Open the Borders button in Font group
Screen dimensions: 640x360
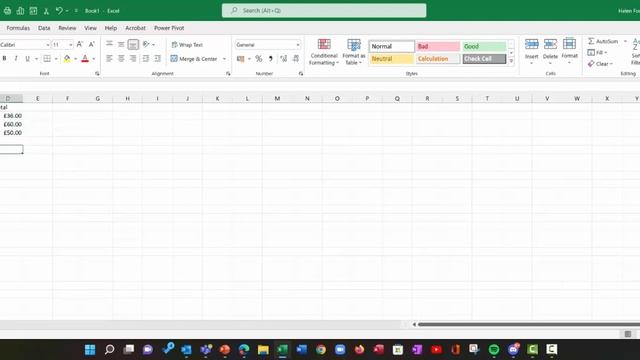pos(47,59)
